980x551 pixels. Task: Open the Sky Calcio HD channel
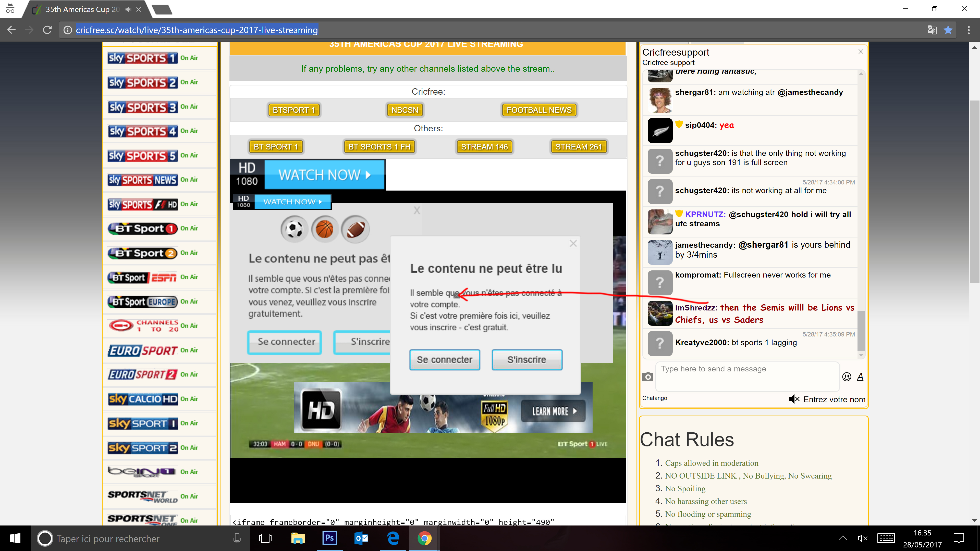click(x=143, y=399)
